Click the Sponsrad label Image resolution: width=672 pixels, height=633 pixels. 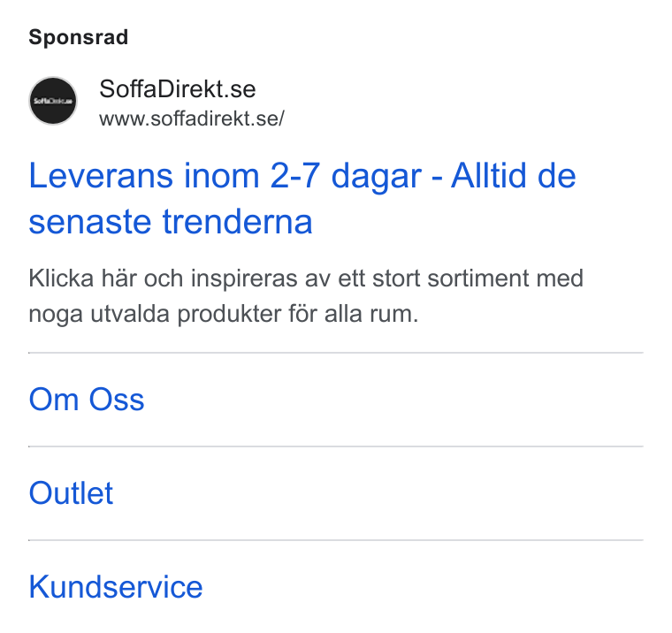click(79, 37)
